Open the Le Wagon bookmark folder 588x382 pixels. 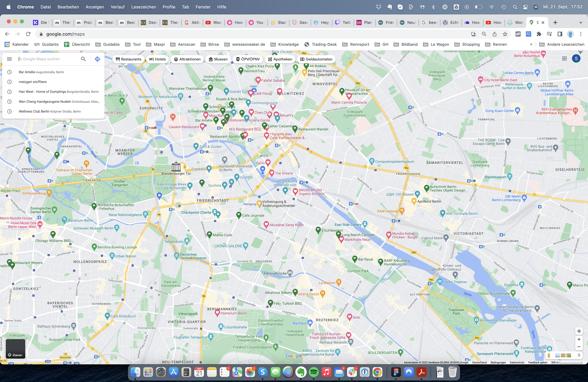tap(436, 44)
